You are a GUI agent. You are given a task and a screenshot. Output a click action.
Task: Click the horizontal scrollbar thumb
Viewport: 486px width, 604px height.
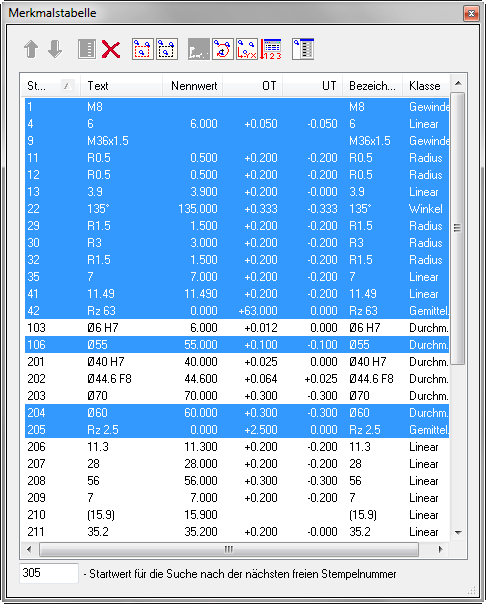point(229,549)
